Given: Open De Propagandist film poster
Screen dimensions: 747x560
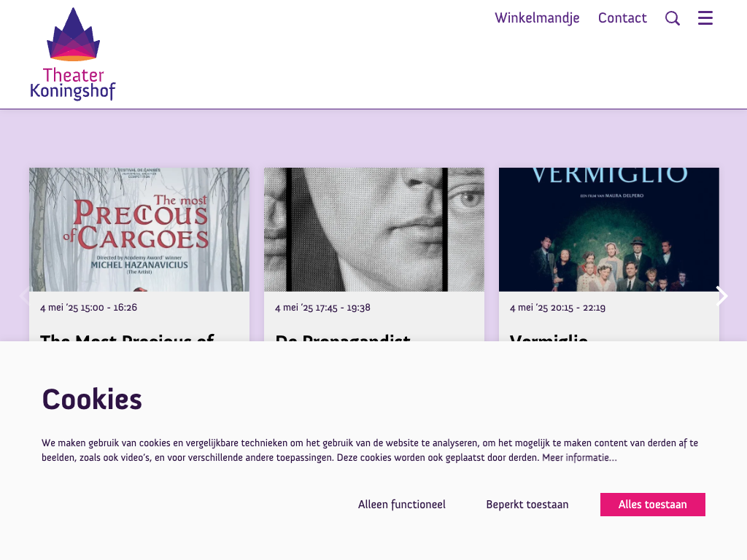Looking at the screenshot, I should click(374, 230).
